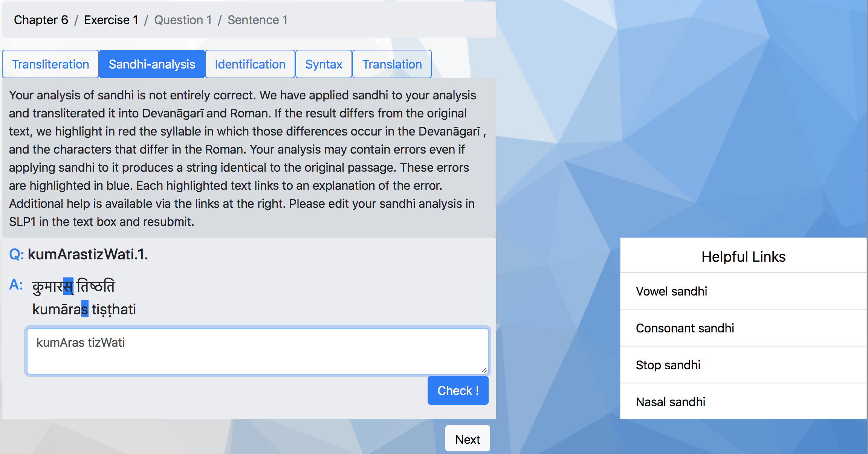Focus the SLP1 sandhi analysis text box
Viewport: 868px width, 454px height.
tap(258, 351)
